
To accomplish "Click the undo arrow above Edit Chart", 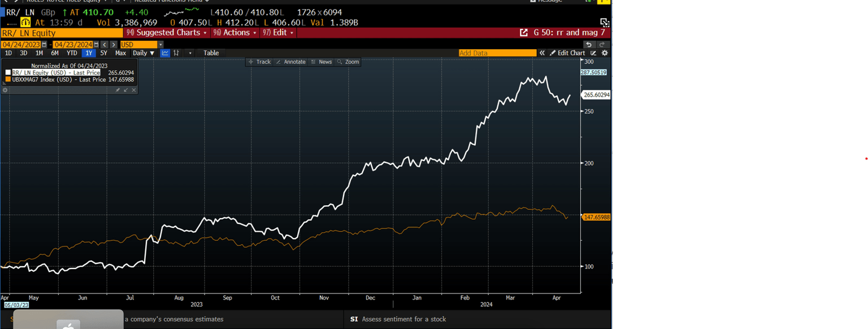I will pyautogui.click(x=589, y=44).
